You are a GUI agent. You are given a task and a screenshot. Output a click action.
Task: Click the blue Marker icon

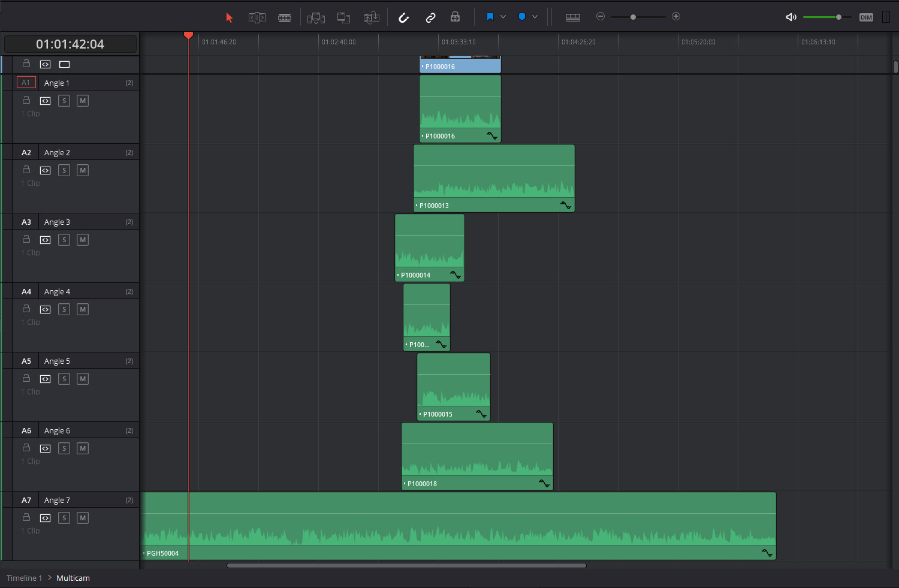[x=522, y=17]
